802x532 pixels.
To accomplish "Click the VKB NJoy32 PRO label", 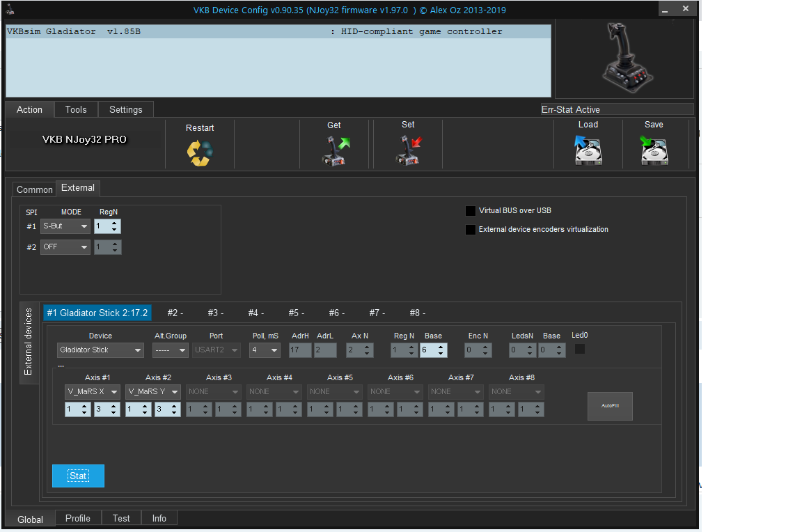I will pyautogui.click(x=84, y=140).
